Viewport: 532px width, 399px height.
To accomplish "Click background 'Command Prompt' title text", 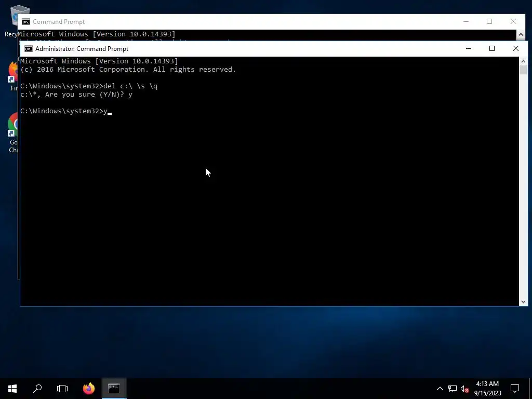I will tap(59, 22).
